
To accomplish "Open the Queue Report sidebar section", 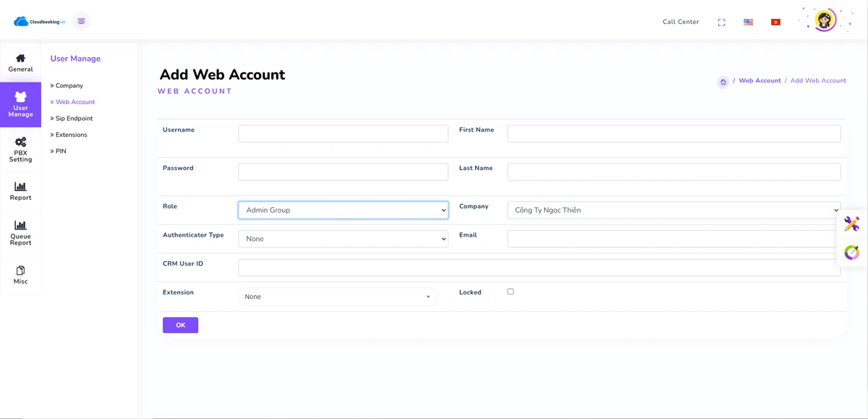I will pos(20,232).
